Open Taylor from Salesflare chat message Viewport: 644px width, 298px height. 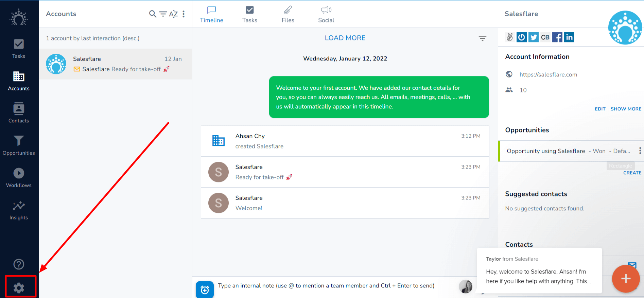[539, 270]
